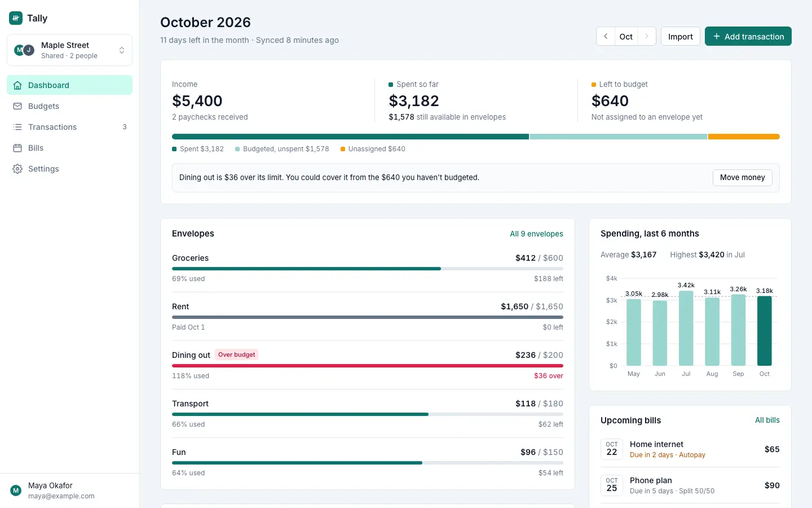Open the All 9 envelopes link

click(536, 234)
